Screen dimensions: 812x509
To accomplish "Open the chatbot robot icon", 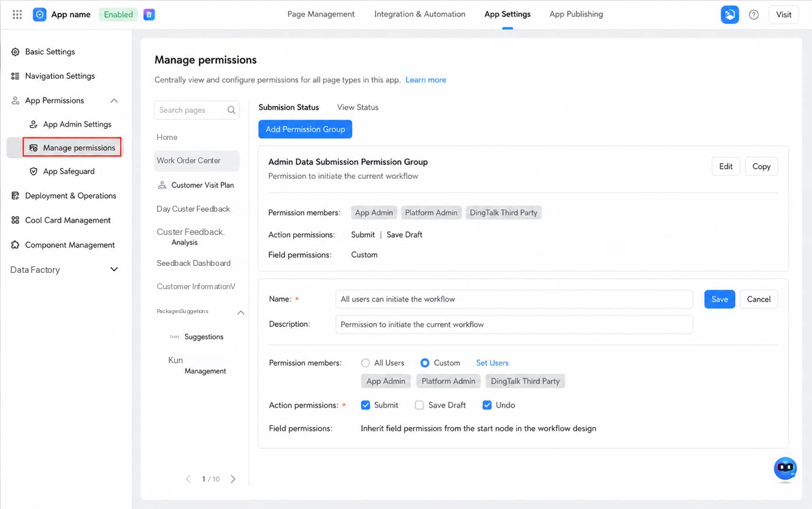I will (785, 469).
